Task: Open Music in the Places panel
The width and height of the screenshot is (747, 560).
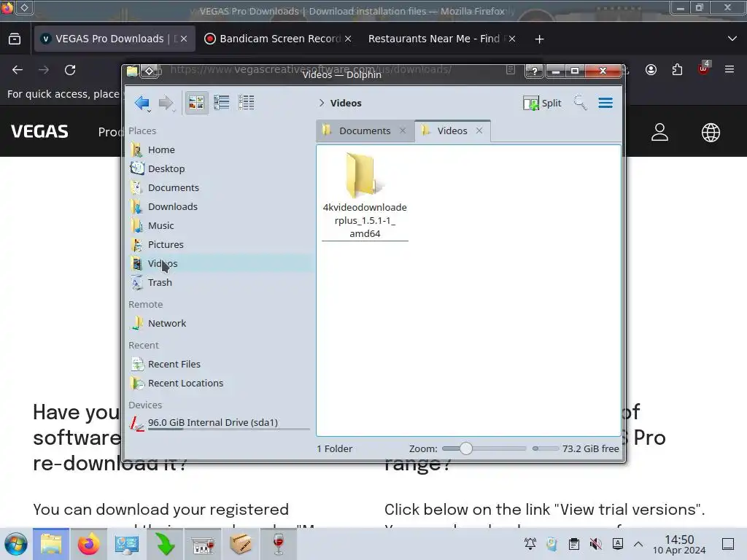Action: coord(161,226)
